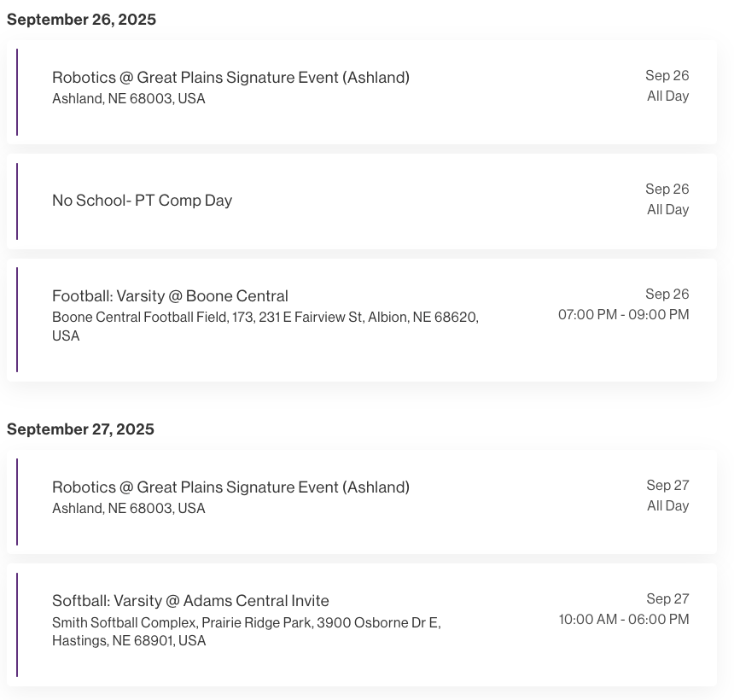Screen dimensions: 734x700
Task: Open the September 27 Robotics event title
Action: point(230,487)
